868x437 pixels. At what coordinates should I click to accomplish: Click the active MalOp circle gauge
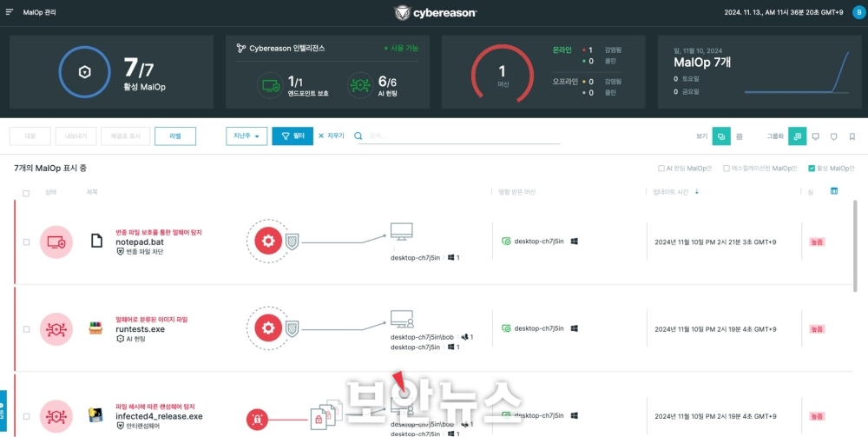85,71
